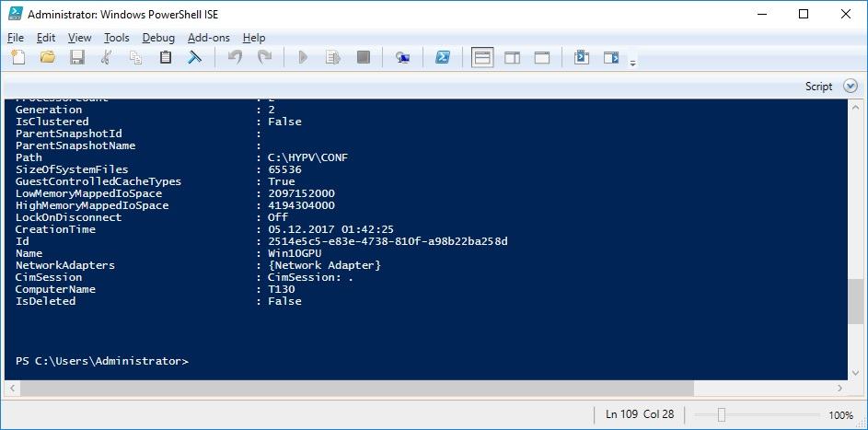
Task: Maximize the PowerShell ISE window
Action: point(804,15)
